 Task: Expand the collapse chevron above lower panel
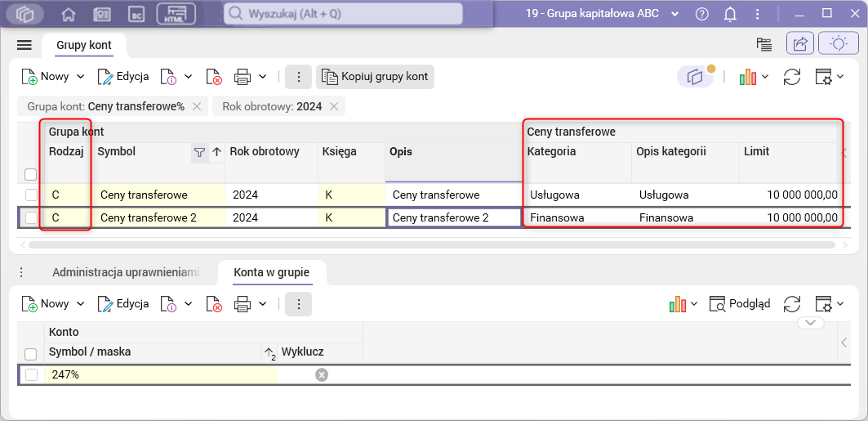pos(810,322)
